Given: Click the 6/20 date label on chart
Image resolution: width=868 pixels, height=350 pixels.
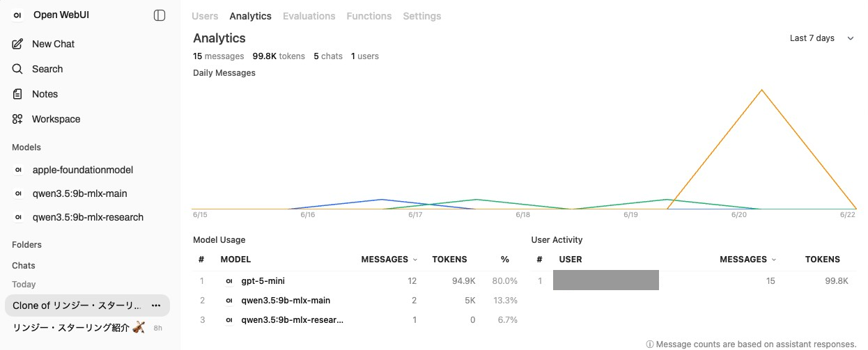Looking at the screenshot, I should 738,215.
